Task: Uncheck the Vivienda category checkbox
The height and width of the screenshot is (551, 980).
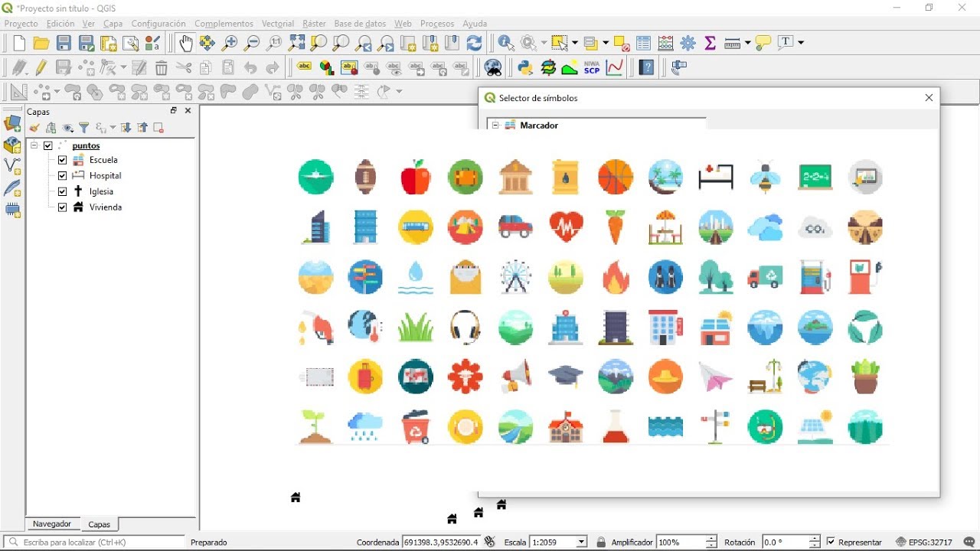Action: coord(63,207)
